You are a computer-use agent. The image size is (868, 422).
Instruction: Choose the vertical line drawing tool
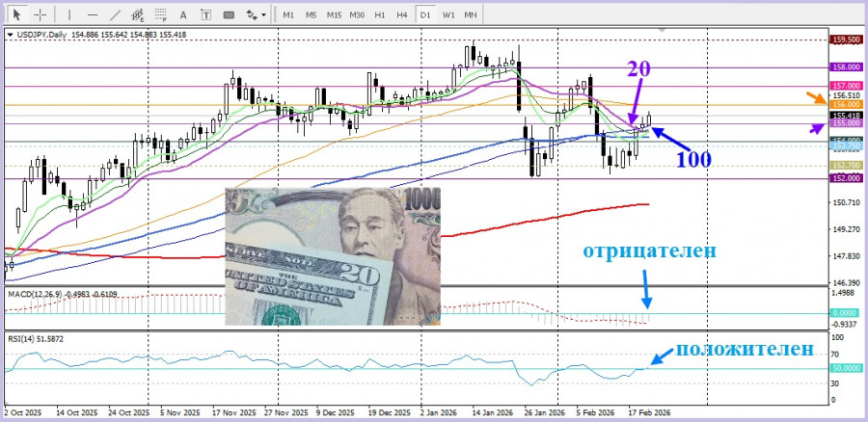[x=68, y=14]
